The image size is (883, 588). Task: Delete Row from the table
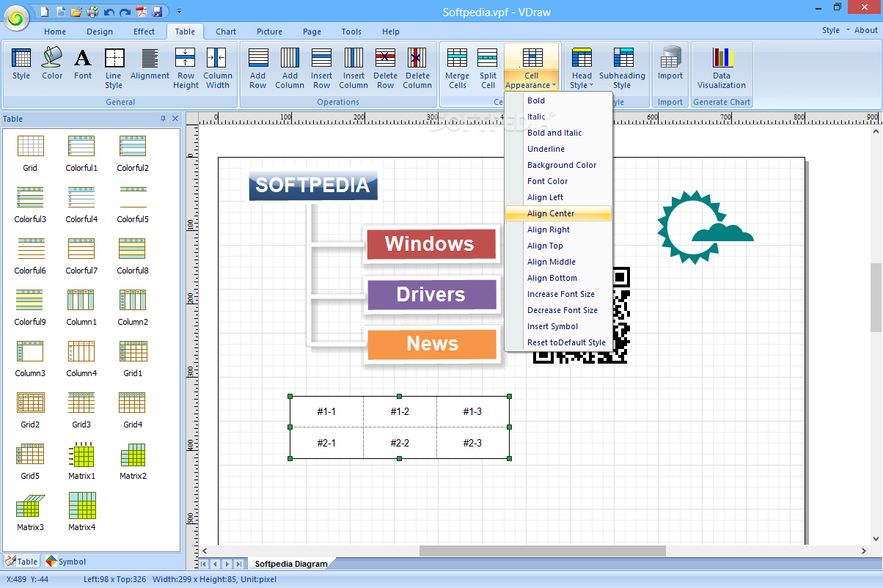point(386,69)
